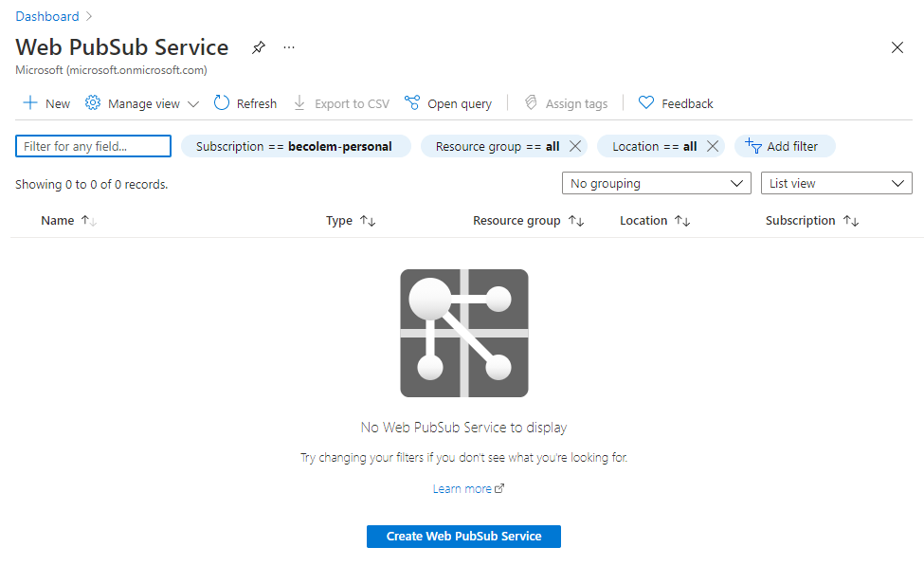Sort by Name column
The height and width of the screenshot is (584, 924).
(x=68, y=220)
